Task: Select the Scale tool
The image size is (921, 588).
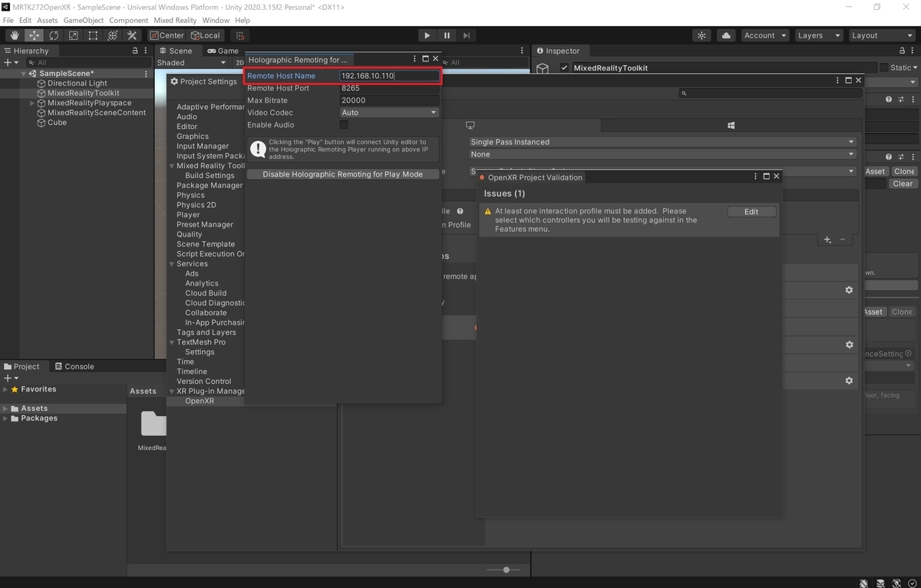Action: coord(73,35)
